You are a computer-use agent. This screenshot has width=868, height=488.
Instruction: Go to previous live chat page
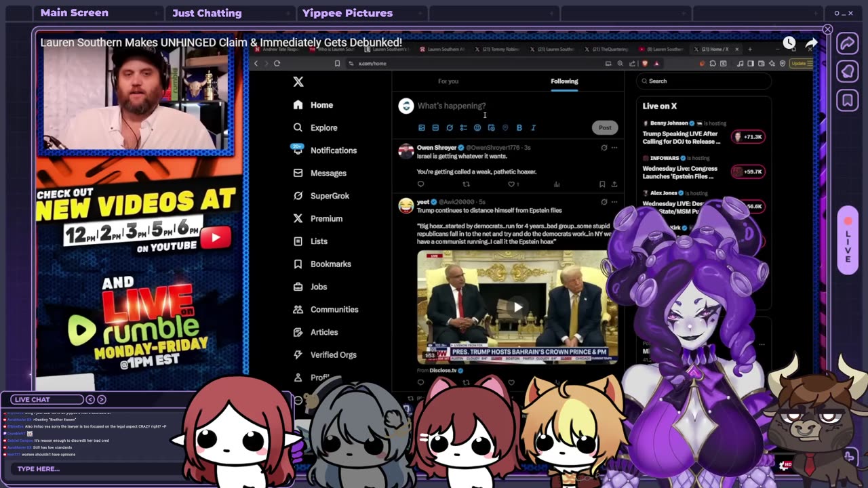(90, 399)
